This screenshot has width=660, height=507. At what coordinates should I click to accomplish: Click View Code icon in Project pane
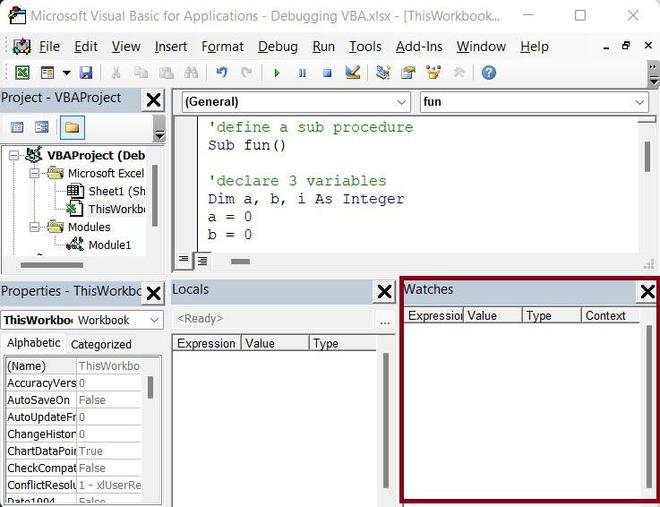point(17,127)
